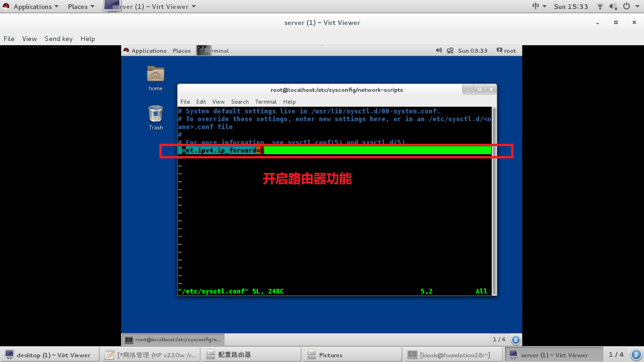Image resolution: width=644 pixels, height=362 pixels.
Task: Open the root user menu in guest panel
Action: coord(506,50)
